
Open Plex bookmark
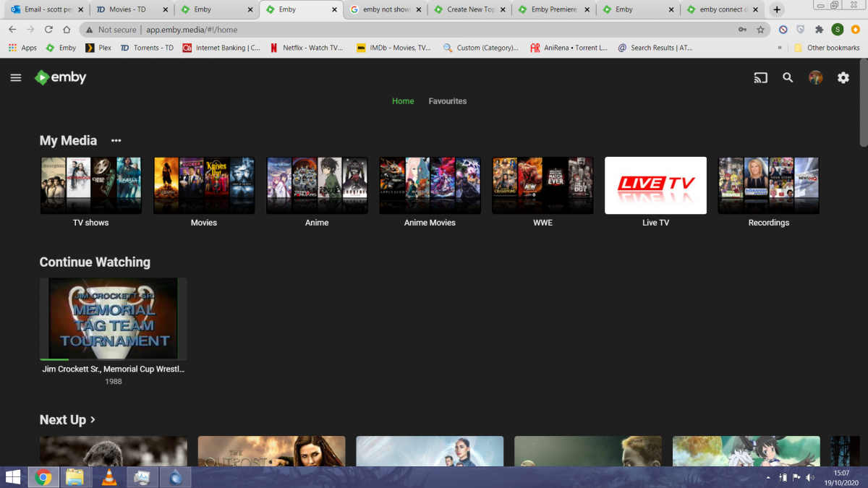(x=98, y=48)
